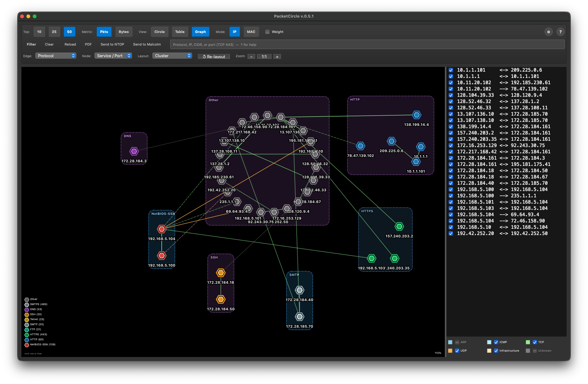Click Send to Malcolm

147,44
